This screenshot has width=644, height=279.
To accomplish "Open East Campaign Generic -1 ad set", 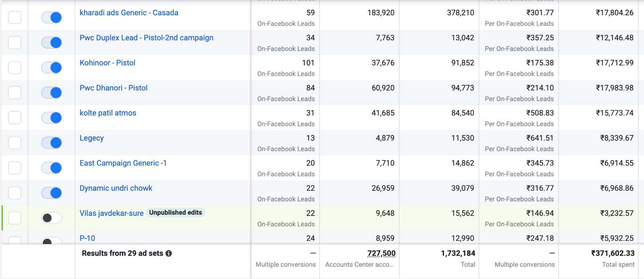I will (123, 163).
